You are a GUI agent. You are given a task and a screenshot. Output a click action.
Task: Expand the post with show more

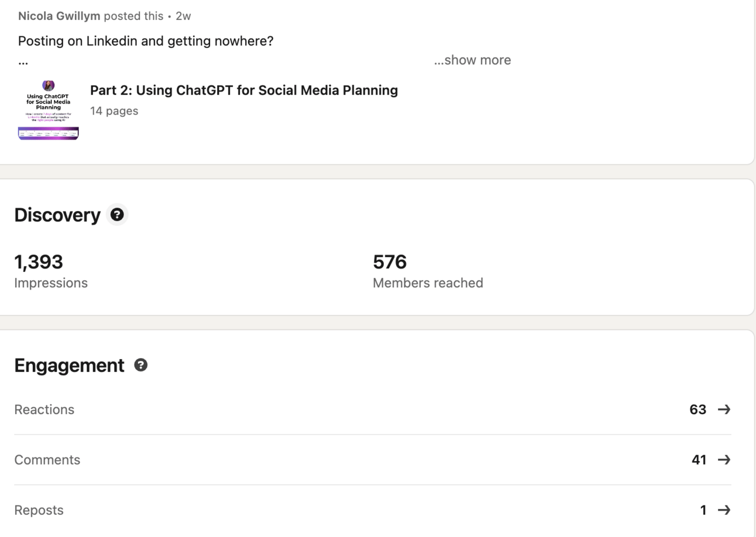coord(472,60)
